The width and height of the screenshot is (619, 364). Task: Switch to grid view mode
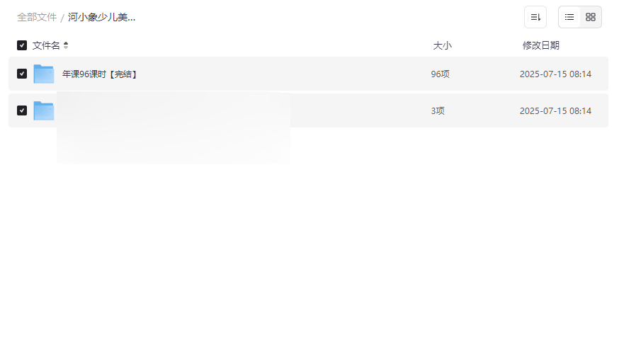(x=591, y=17)
